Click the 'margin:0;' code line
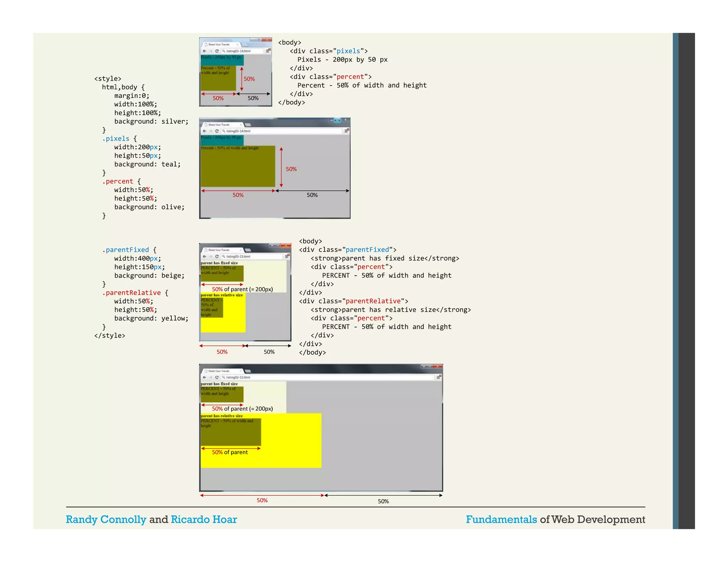 (x=132, y=96)
